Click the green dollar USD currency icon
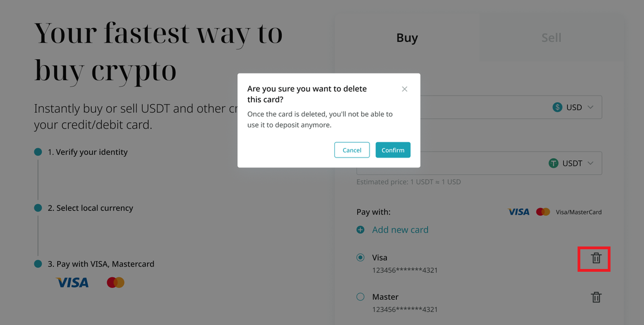Viewport: 644px width, 325px height. pos(557,107)
